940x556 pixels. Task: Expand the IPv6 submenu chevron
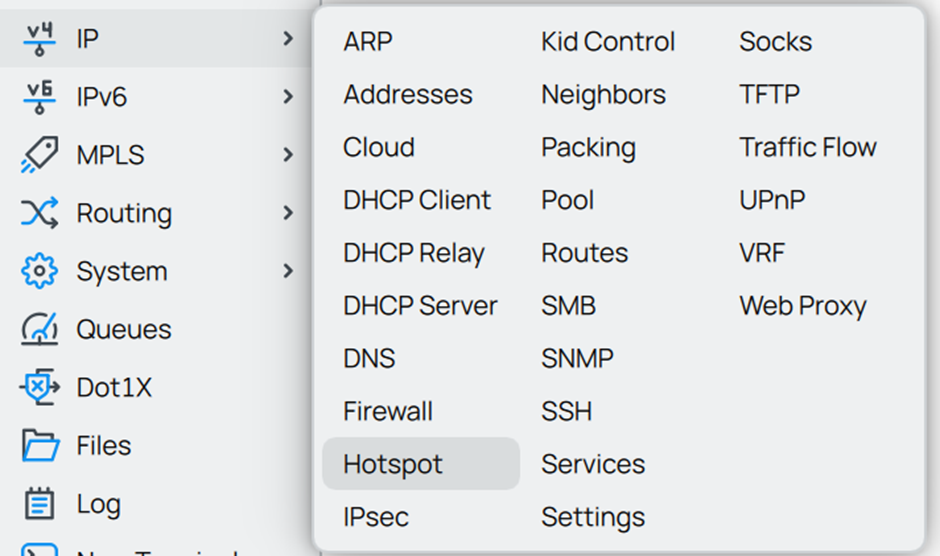[x=288, y=97]
